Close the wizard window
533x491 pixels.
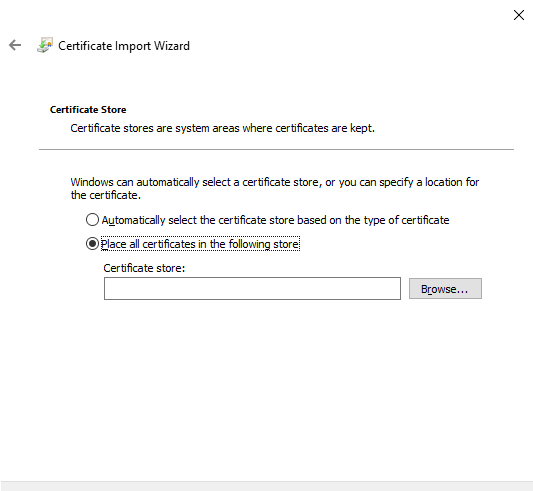[x=519, y=15]
